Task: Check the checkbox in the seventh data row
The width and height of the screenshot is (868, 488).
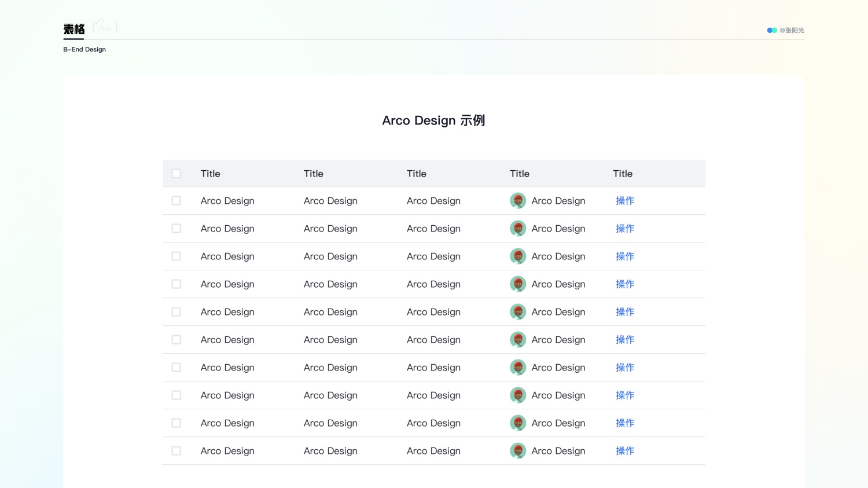Action: pos(176,368)
